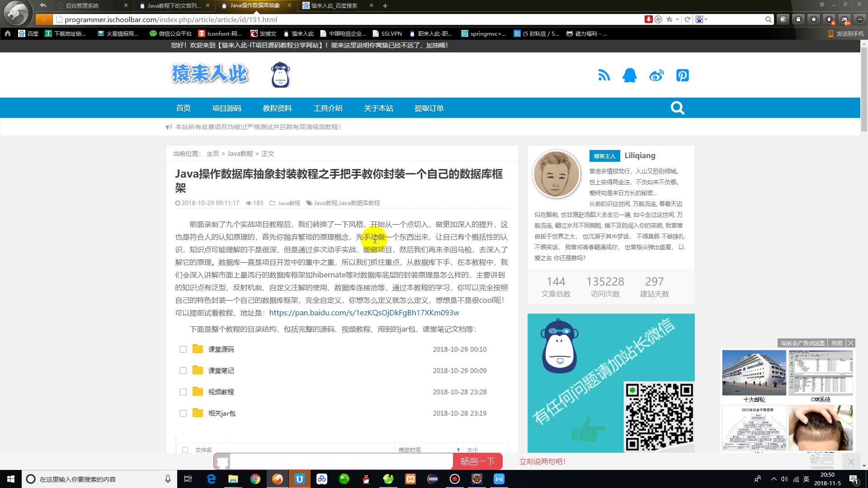Image resolution: width=868 pixels, height=488 pixels.
Task: Open the more options ellipsis button
Action: tap(860, 19)
